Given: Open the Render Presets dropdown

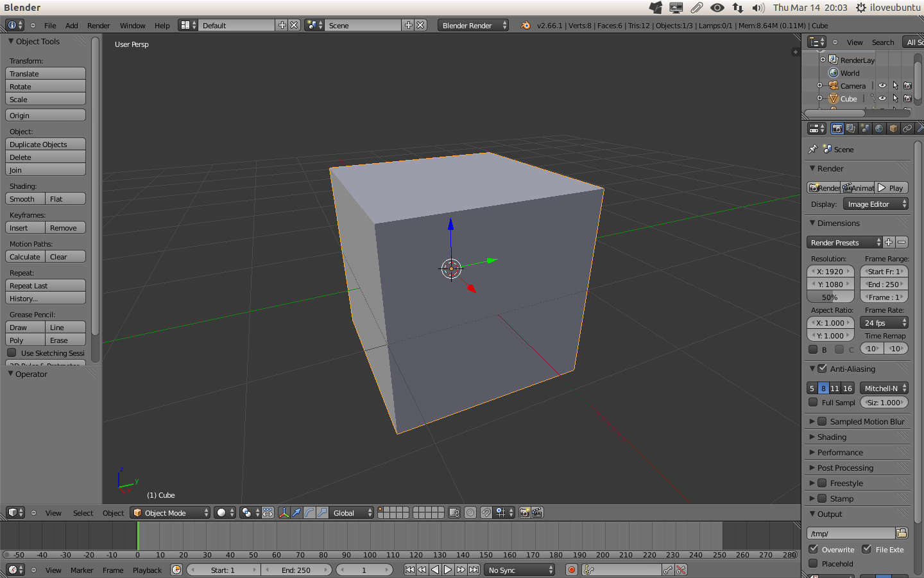Looking at the screenshot, I should point(844,242).
